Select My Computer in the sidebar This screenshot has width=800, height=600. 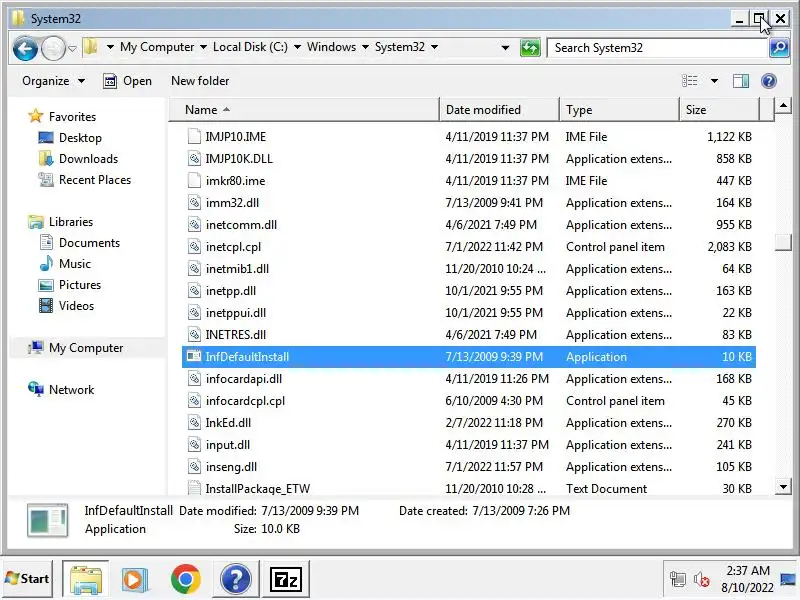pyautogui.click(x=76, y=348)
